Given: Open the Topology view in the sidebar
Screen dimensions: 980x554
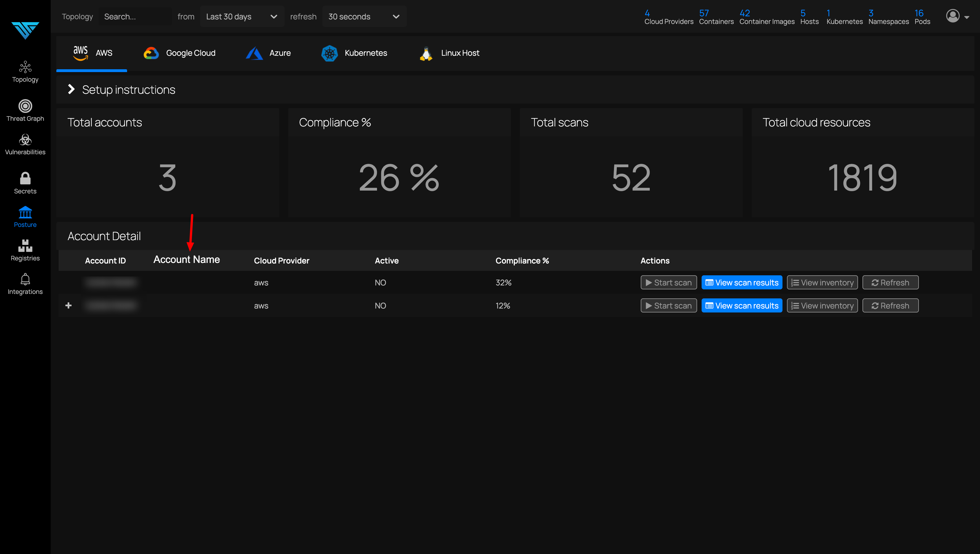Looking at the screenshot, I should click(x=25, y=72).
